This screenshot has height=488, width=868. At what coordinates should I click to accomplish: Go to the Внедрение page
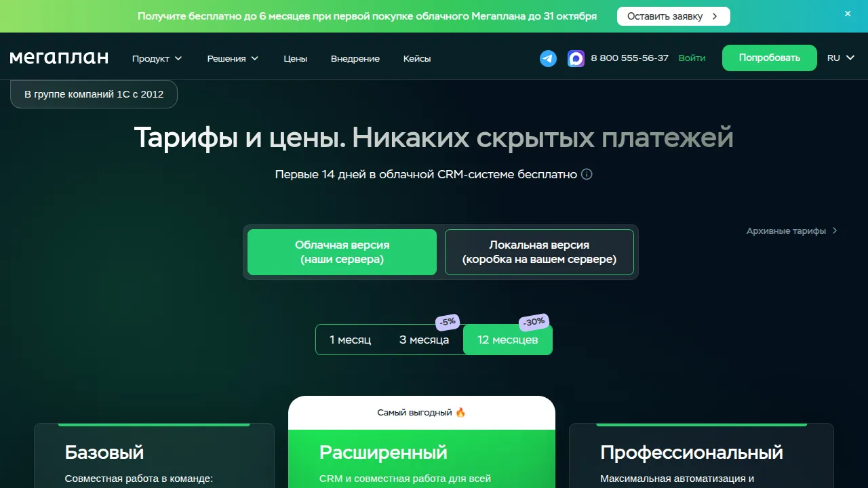[355, 58]
